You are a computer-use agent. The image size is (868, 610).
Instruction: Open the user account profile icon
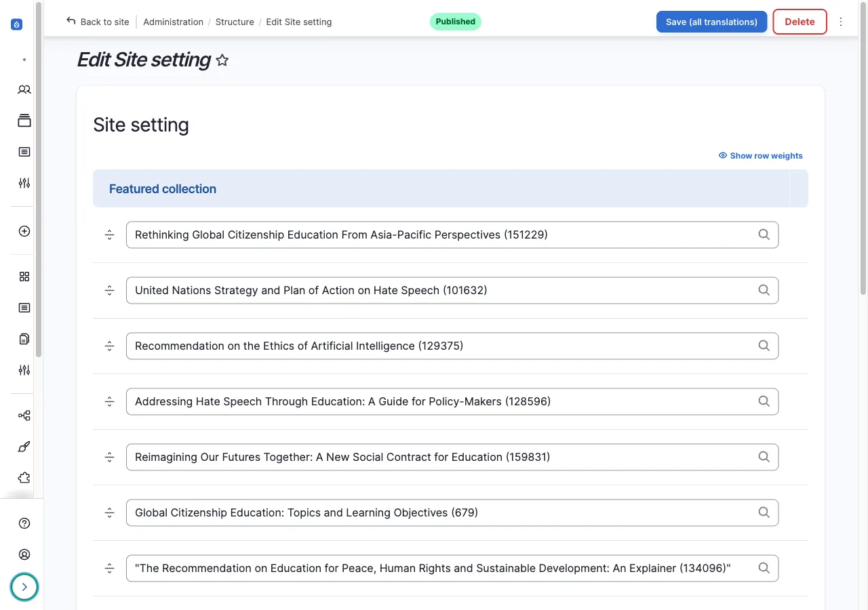pos(24,554)
